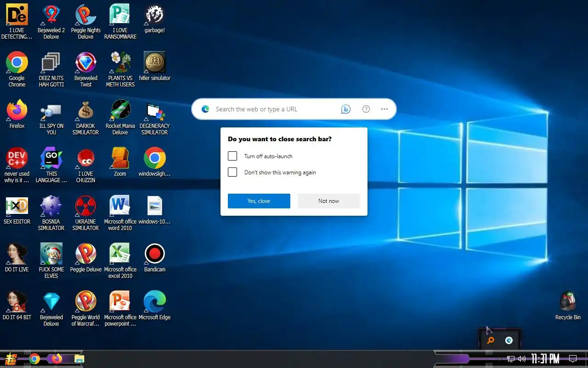Check 'Don't show this warning again'

(232, 172)
